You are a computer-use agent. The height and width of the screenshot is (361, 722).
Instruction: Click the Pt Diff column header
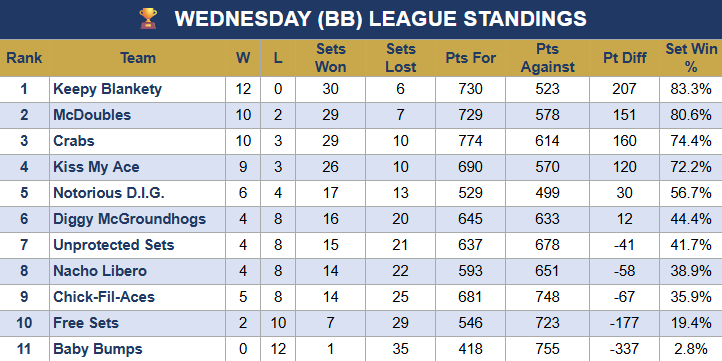click(624, 58)
